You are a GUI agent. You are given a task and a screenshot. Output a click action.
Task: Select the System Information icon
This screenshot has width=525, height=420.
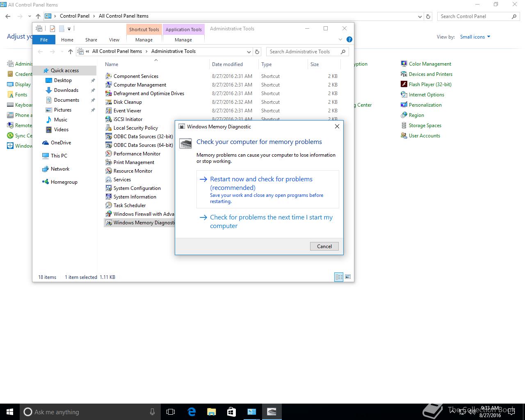point(108,196)
